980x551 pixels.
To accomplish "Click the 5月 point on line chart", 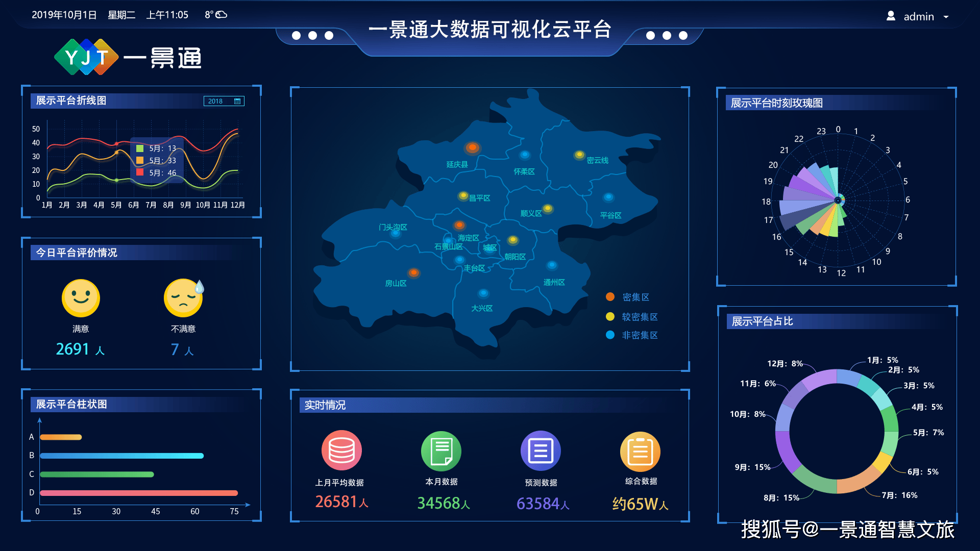I will click(x=116, y=152).
